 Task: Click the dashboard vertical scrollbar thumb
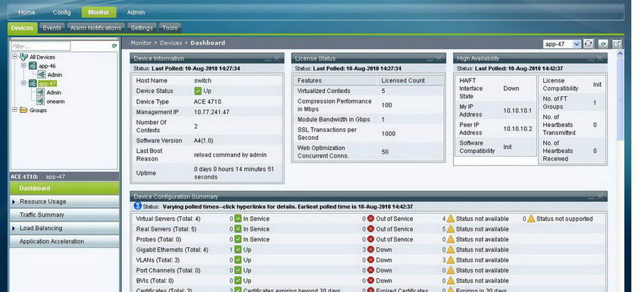(x=621, y=99)
